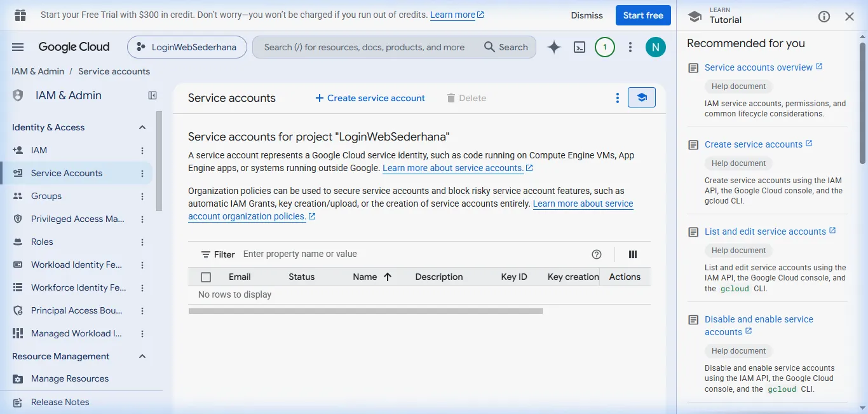The width and height of the screenshot is (868, 414).
Task: Click IAM & Admin breadcrumb link
Action: 37,71
